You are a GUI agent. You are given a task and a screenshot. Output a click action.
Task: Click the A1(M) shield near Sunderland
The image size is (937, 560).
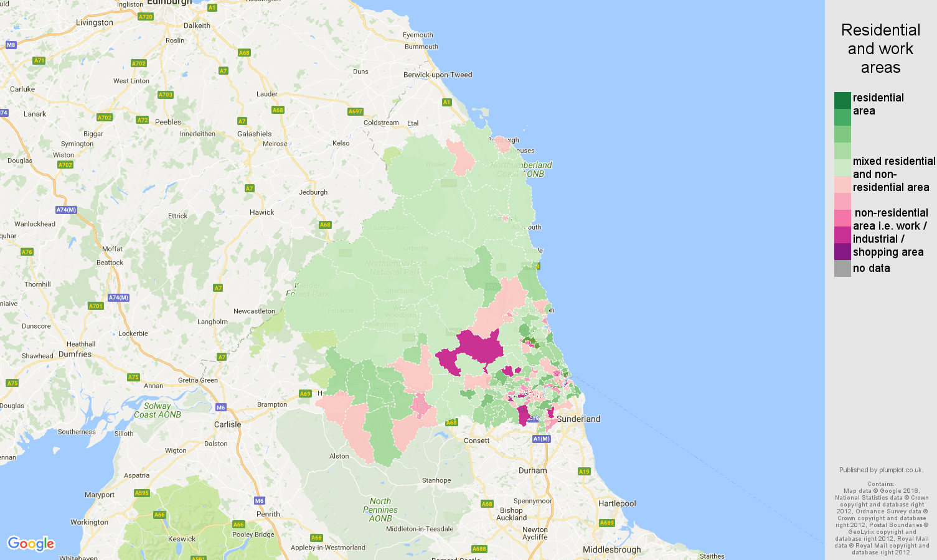pos(542,439)
